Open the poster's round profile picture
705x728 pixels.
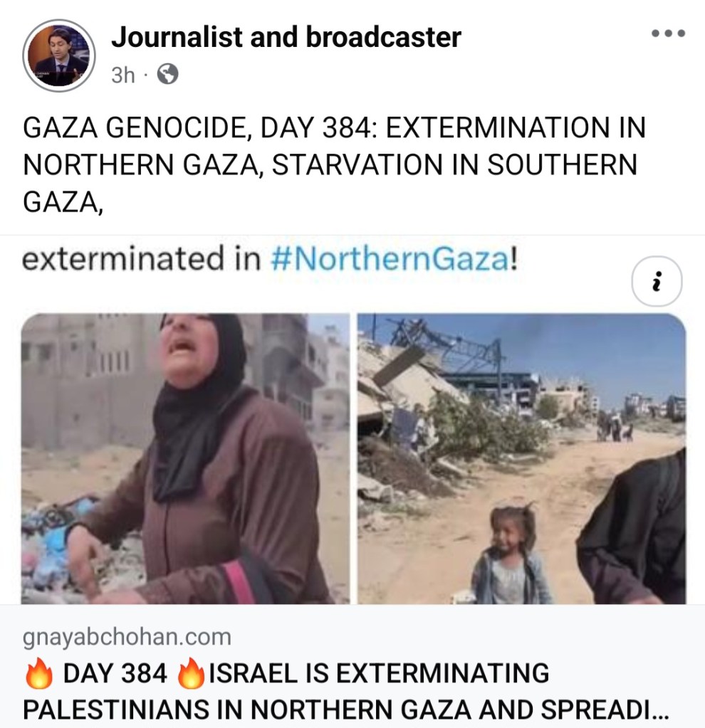point(59,56)
